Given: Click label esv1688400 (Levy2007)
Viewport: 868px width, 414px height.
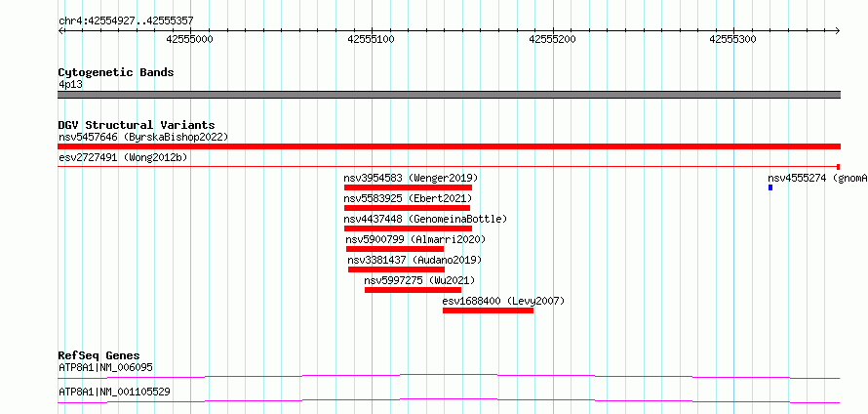Looking at the screenshot, I should tap(503, 302).
